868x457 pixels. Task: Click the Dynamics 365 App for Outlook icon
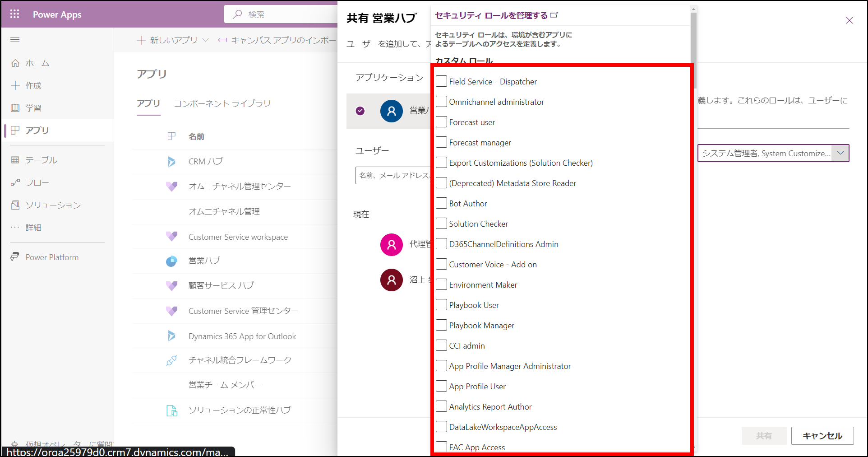coord(171,336)
